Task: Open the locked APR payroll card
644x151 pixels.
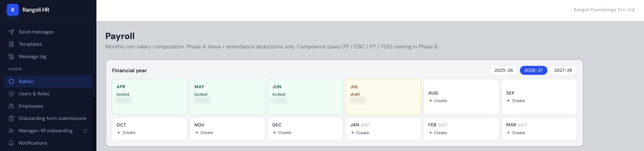Action: pos(149,97)
